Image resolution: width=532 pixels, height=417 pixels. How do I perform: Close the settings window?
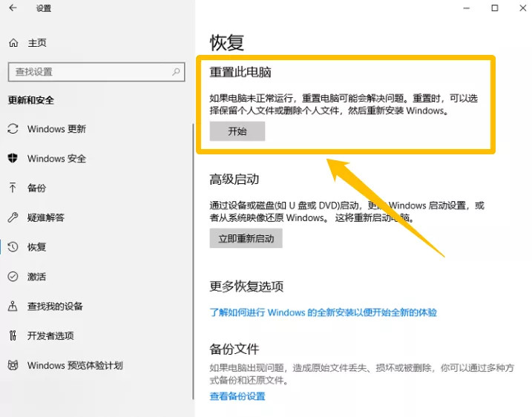pyautogui.click(x=523, y=8)
